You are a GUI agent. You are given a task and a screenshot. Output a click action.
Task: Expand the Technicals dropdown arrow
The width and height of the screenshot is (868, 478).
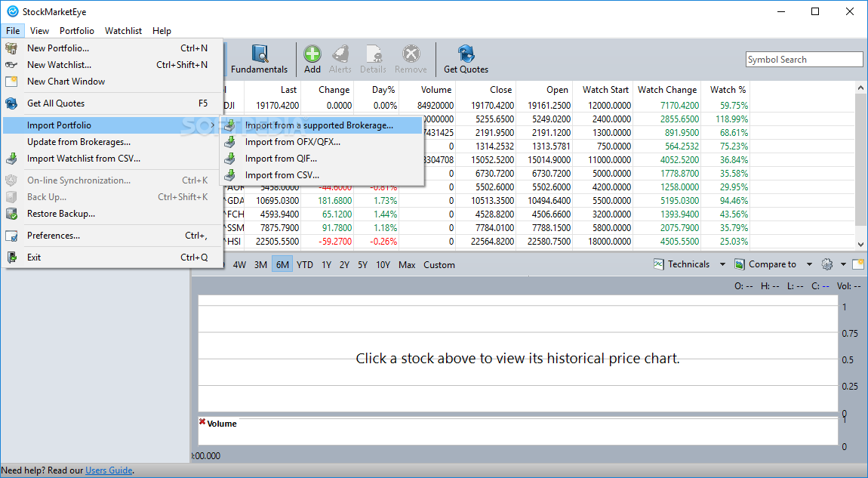[x=722, y=265]
